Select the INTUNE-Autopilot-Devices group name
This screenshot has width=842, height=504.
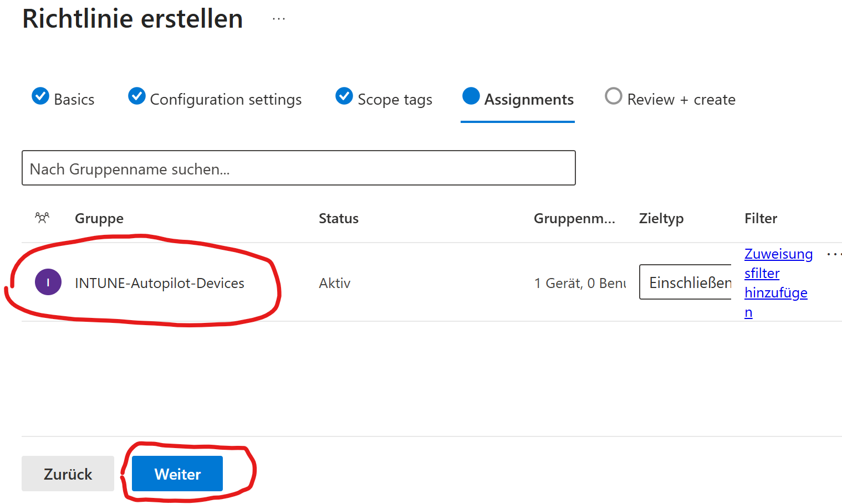pyautogui.click(x=160, y=283)
